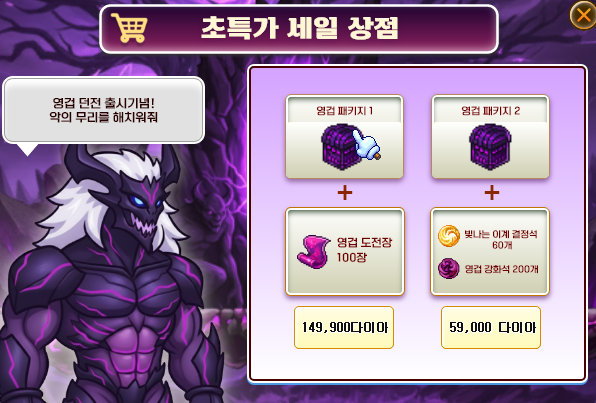
Task: Click the pink 영겁 도전장 scroll icon
Action: tap(313, 251)
